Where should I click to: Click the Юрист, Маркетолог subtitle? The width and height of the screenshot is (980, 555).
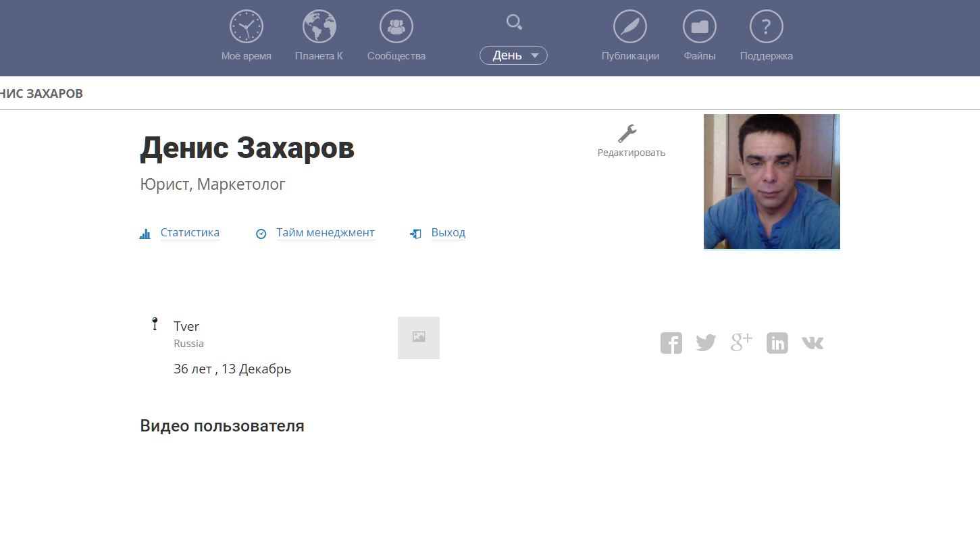pos(213,184)
